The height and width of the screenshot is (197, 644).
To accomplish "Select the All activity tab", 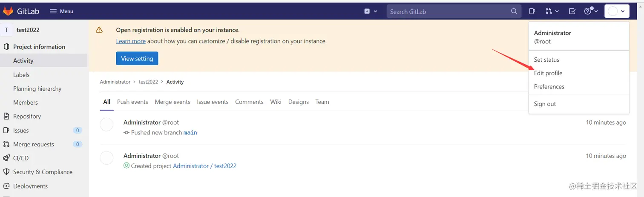I will point(106,102).
